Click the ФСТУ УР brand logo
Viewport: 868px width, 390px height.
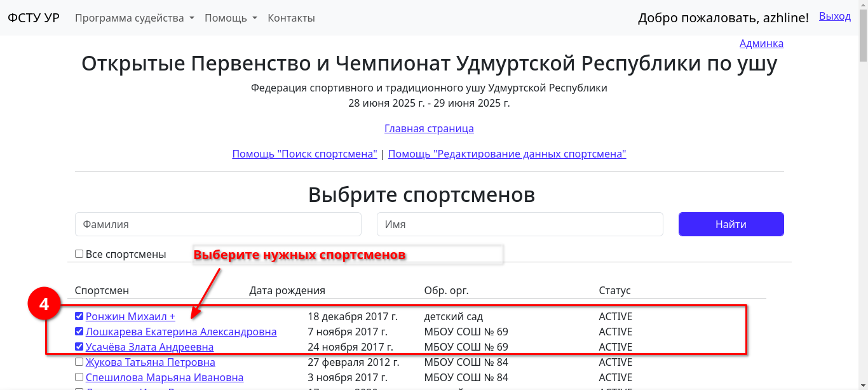(34, 18)
